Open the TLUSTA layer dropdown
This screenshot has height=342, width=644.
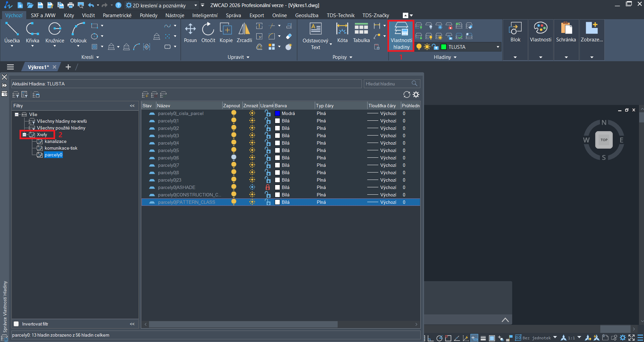pyautogui.click(x=498, y=47)
